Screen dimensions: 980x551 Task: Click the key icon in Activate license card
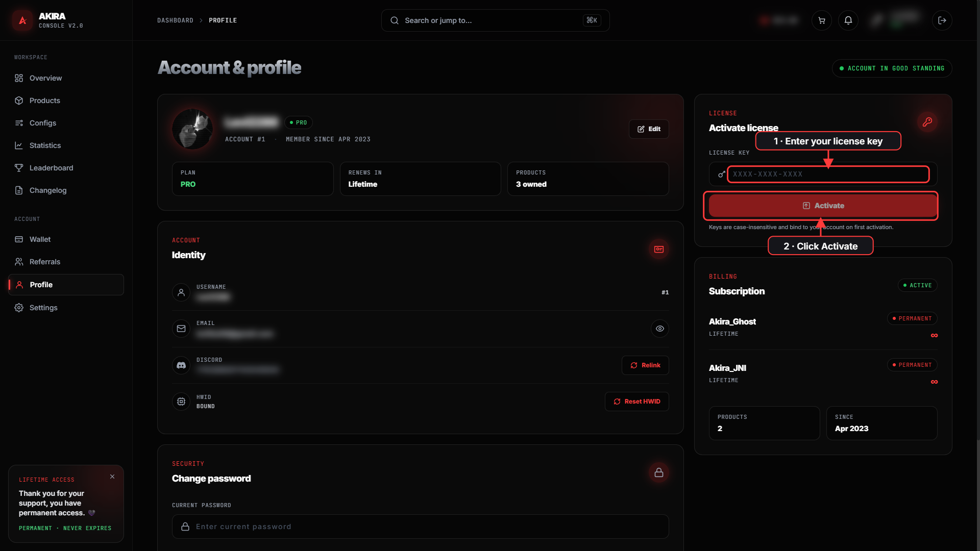point(927,122)
